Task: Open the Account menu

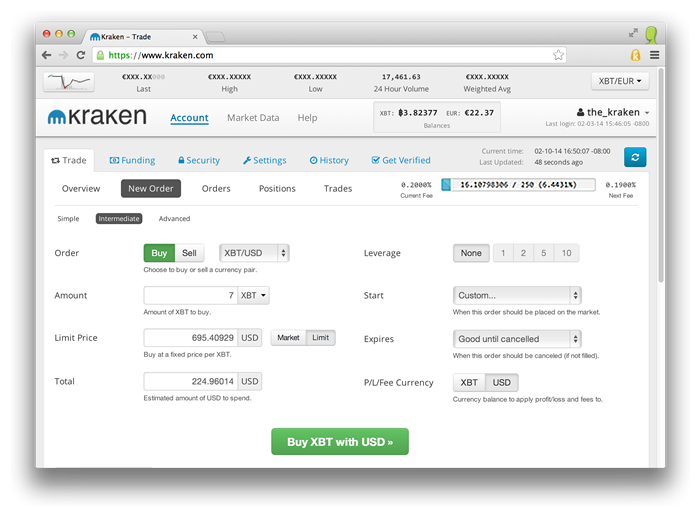Action: [189, 118]
